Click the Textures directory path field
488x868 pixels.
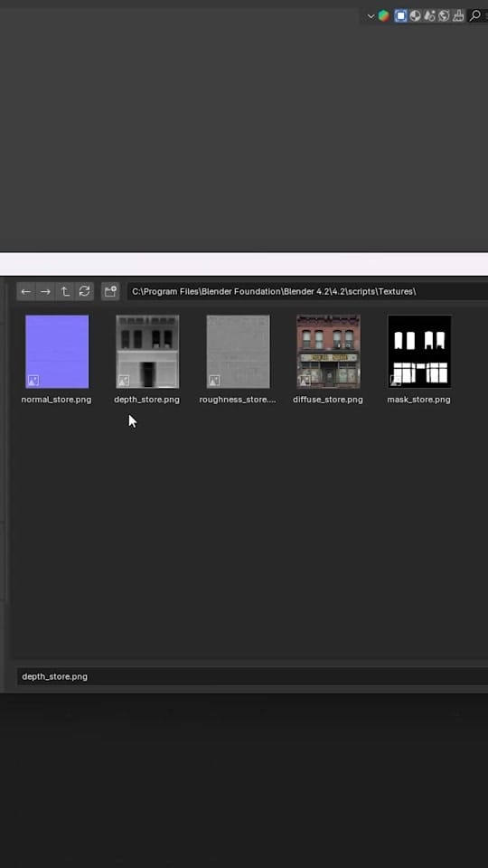[307, 291]
